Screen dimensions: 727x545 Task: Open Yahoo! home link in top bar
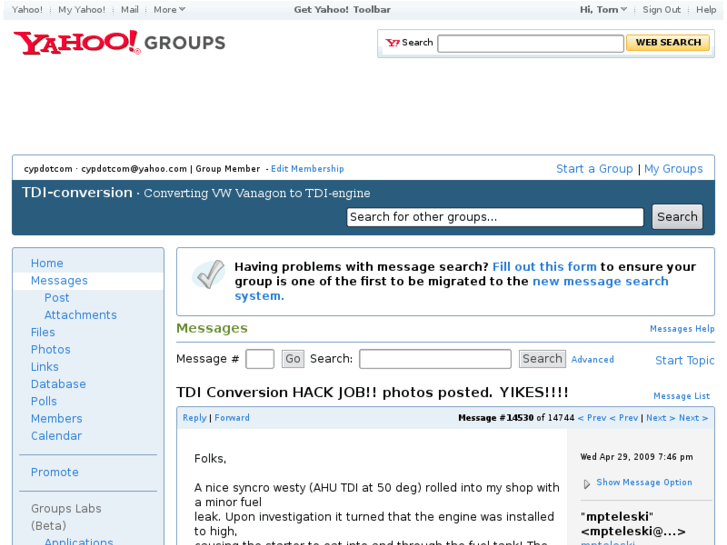pos(27,9)
